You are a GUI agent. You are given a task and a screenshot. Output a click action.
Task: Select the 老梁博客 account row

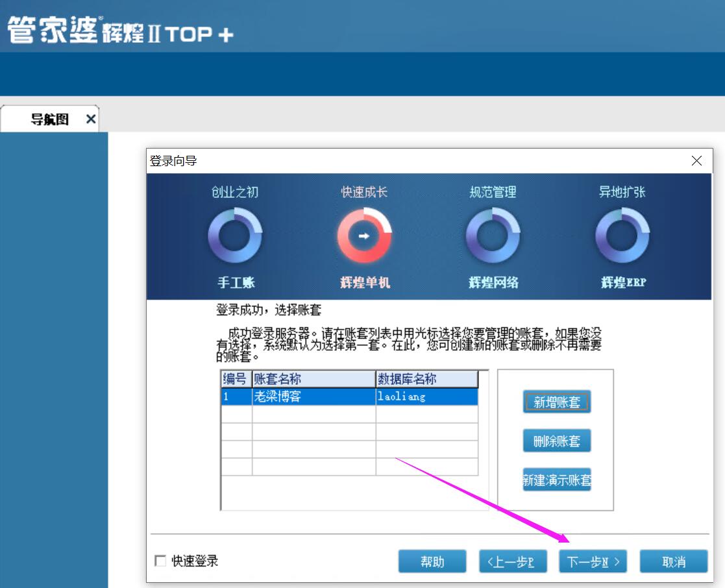(x=313, y=397)
